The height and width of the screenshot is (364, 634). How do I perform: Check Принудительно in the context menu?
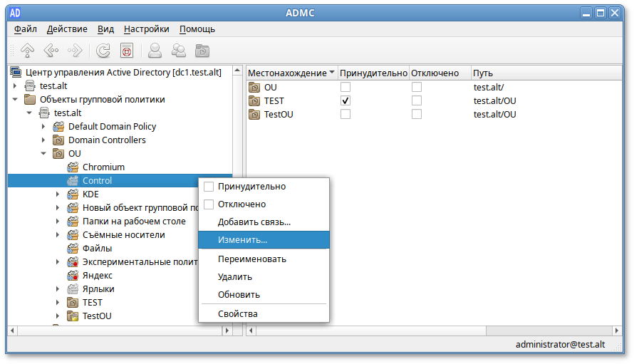pyautogui.click(x=209, y=187)
